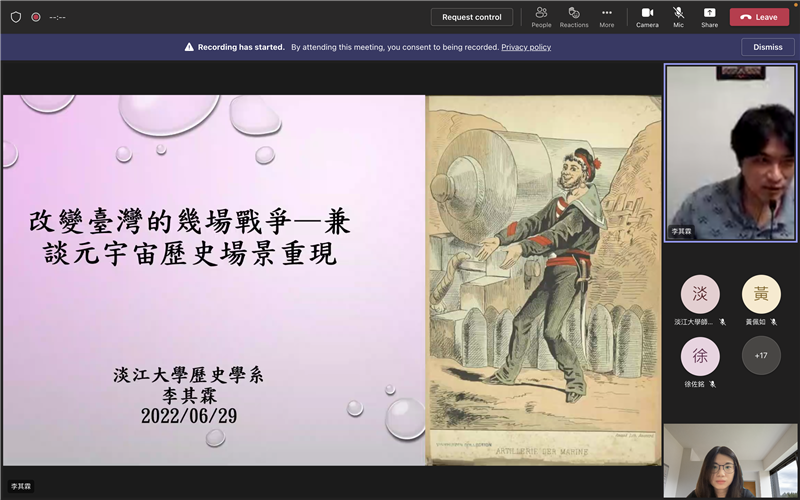Click the shield security icon
Viewport: 800px width, 500px height.
15,17
